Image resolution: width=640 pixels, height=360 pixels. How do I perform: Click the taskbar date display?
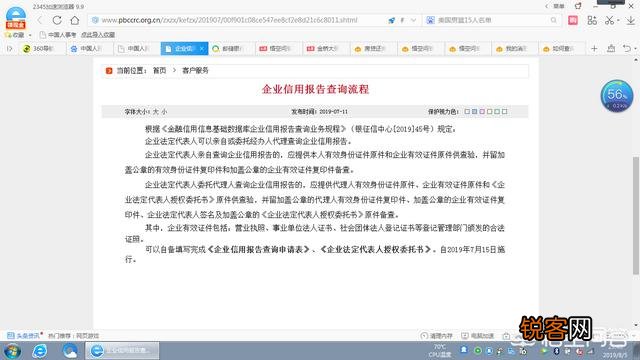615,355
